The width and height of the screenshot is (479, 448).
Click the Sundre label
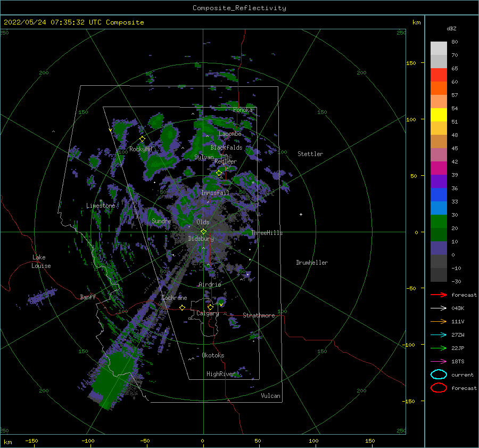pos(161,221)
